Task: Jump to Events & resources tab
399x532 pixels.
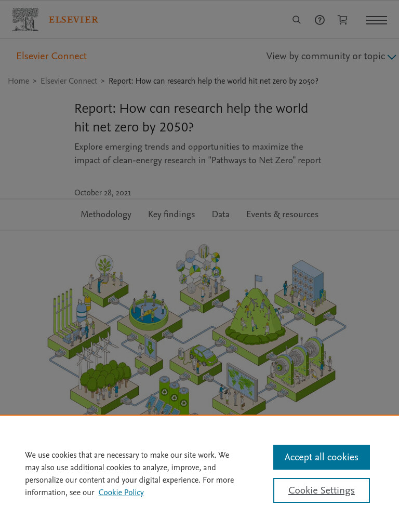Action: click(282, 215)
